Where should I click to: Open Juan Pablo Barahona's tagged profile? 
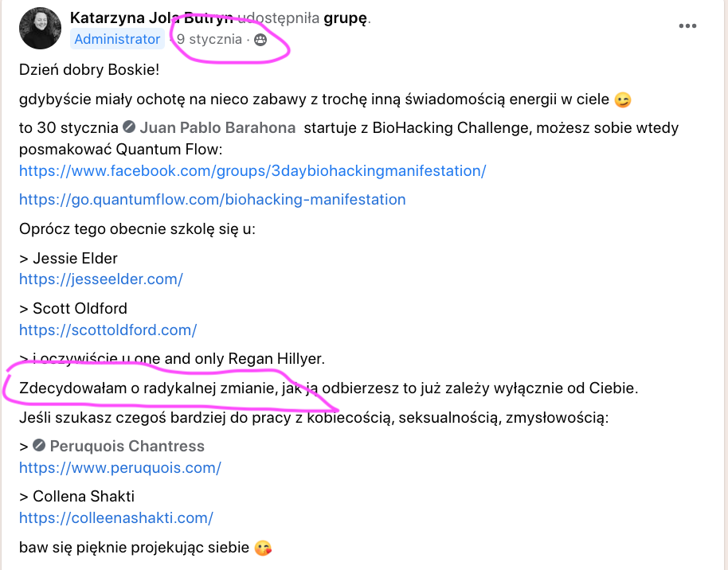(x=217, y=127)
